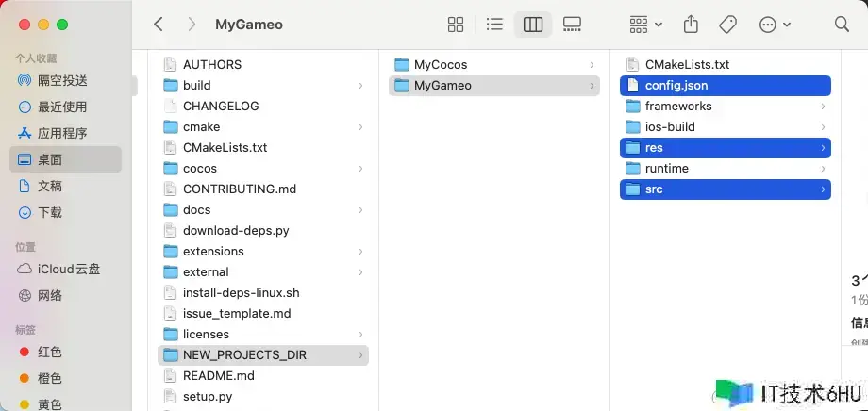Open the group-by options dropdown
The image size is (868, 411).
point(646,25)
